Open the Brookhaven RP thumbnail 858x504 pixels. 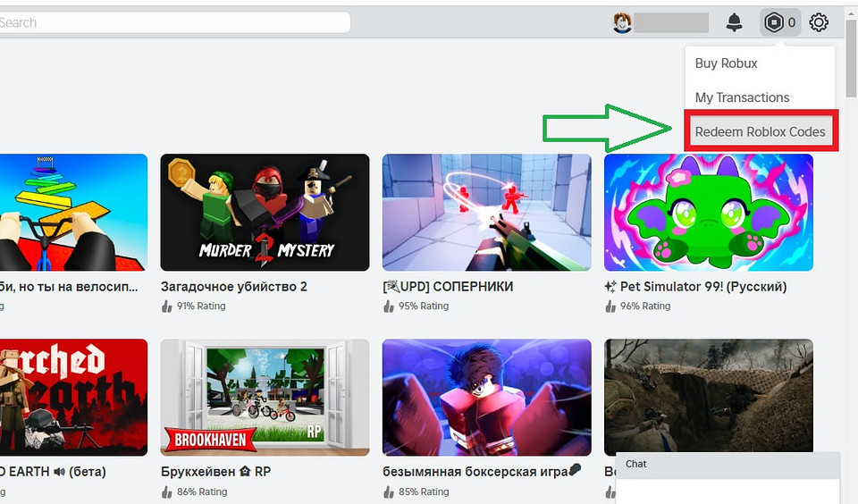point(265,397)
